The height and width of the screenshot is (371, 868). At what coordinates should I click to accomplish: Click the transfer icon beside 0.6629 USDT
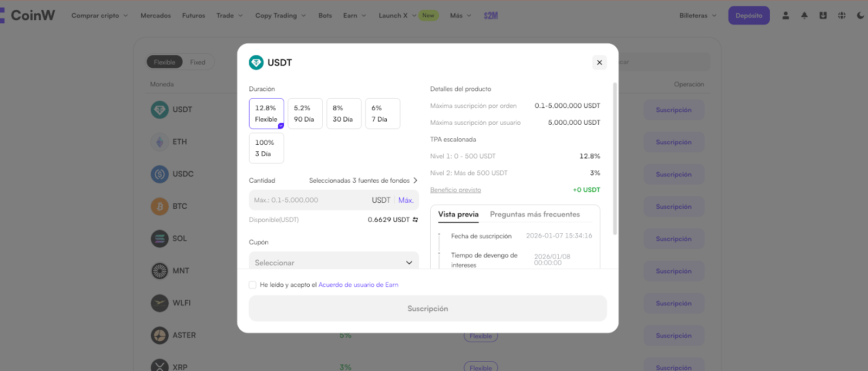tap(416, 220)
